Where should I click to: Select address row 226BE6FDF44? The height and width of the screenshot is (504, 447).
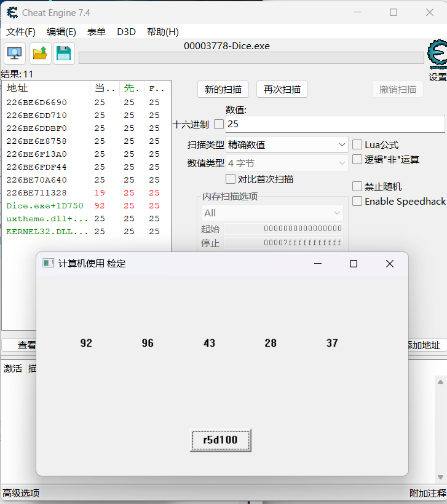(86, 167)
